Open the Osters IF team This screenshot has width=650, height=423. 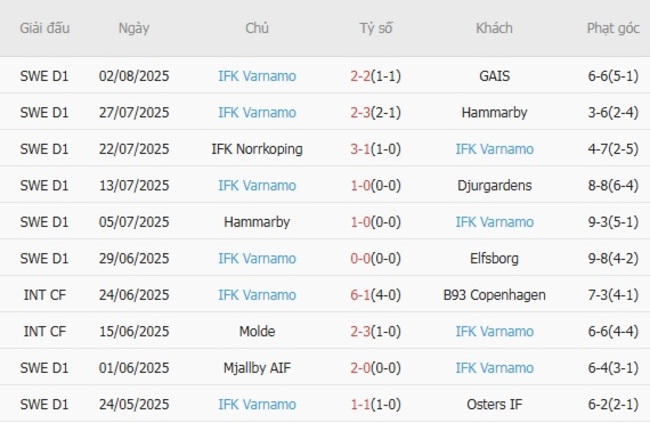(494, 405)
